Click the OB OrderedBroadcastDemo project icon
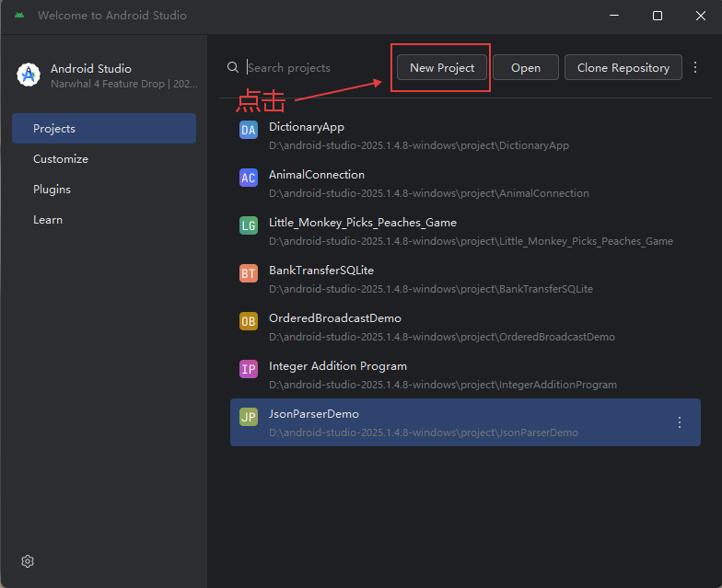 (249, 321)
